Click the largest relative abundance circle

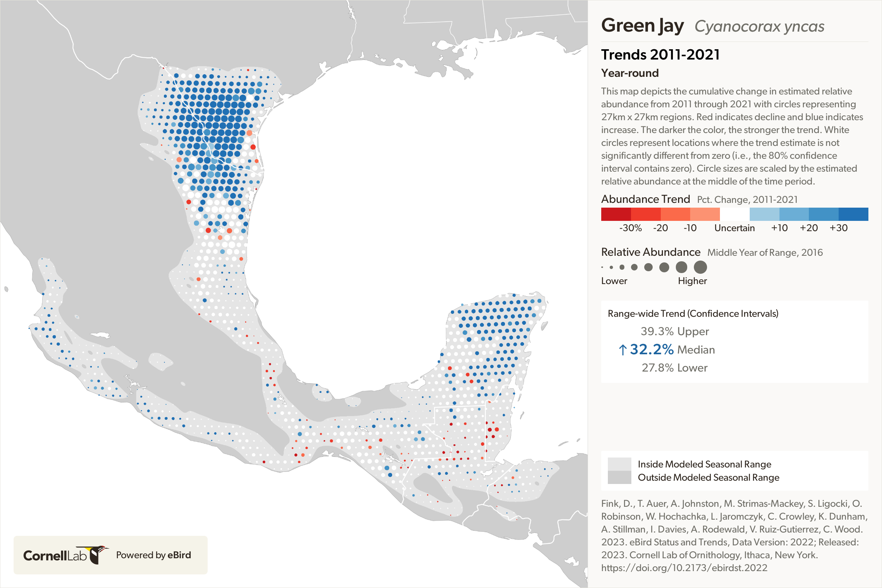click(x=700, y=268)
